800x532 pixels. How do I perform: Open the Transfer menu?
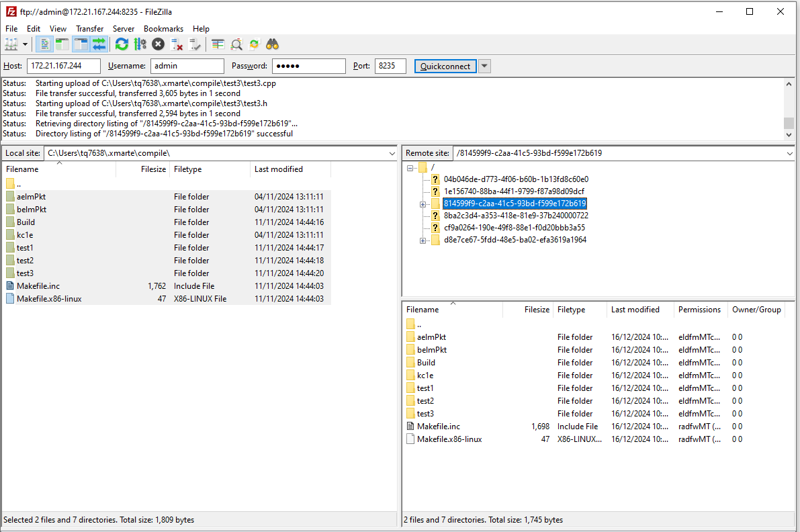[89, 29]
